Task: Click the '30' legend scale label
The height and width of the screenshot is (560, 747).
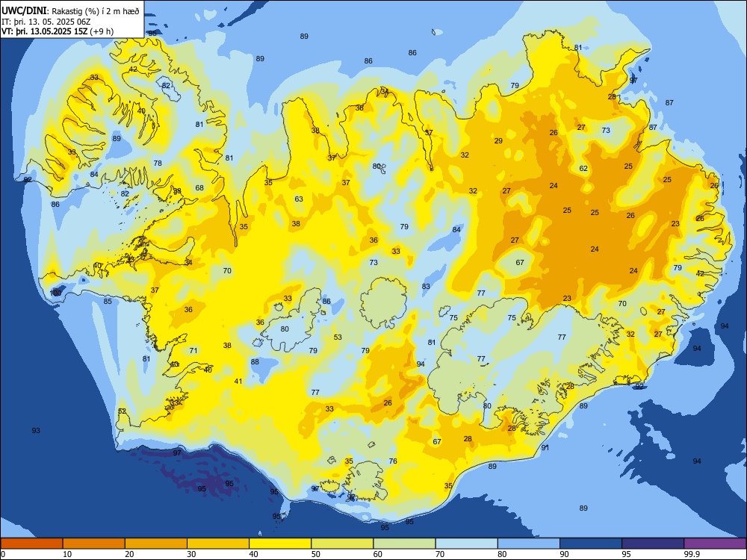Action: tap(191, 554)
